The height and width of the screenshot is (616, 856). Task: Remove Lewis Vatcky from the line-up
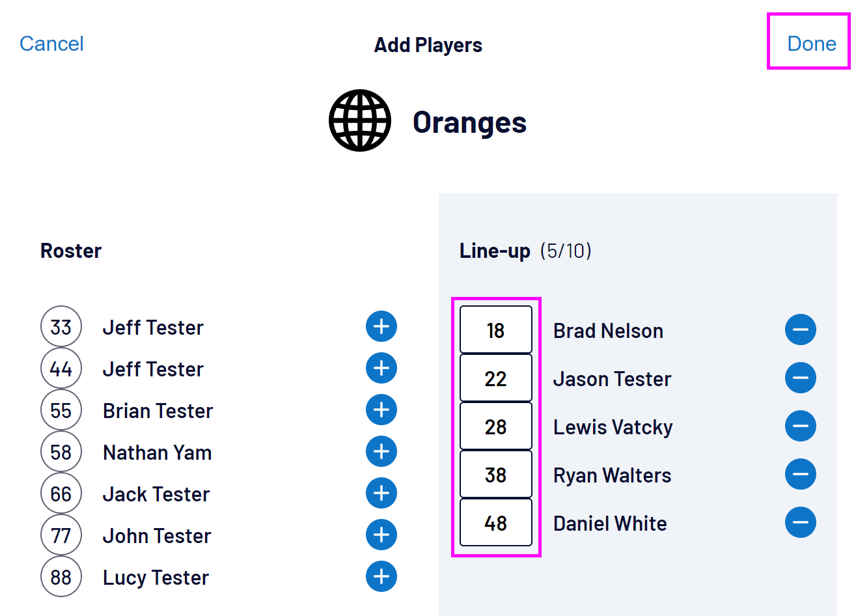point(800,426)
